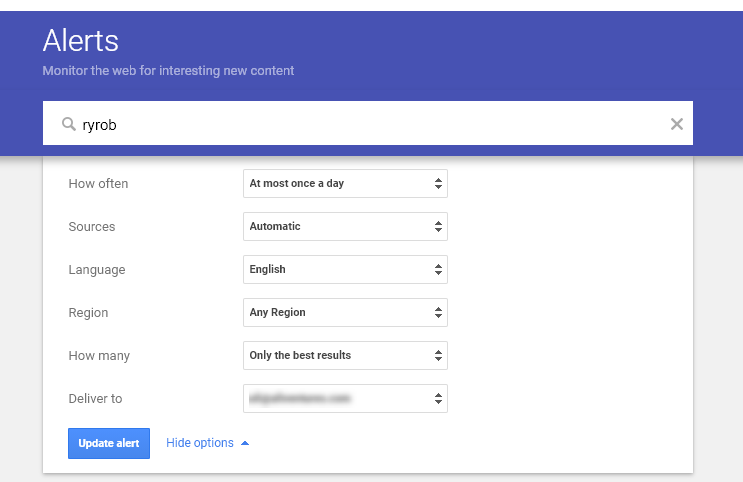Click the Language label
The height and width of the screenshot is (482, 743).
tap(97, 270)
